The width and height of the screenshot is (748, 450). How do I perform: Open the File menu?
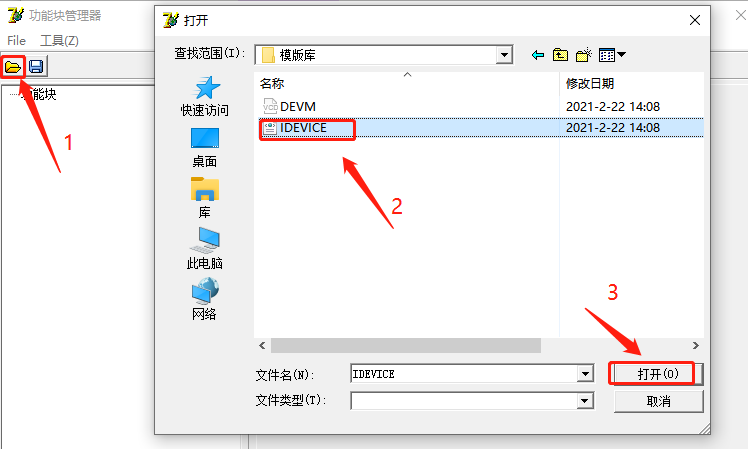17,41
